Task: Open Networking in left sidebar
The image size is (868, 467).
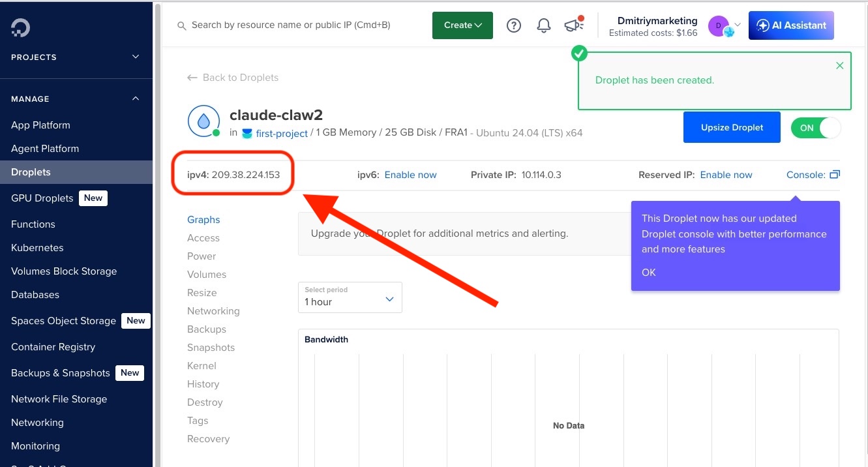Action: click(x=37, y=423)
